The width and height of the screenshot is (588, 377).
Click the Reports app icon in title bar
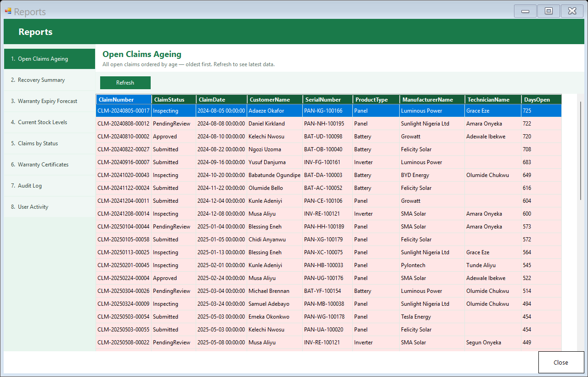point(8,11)
